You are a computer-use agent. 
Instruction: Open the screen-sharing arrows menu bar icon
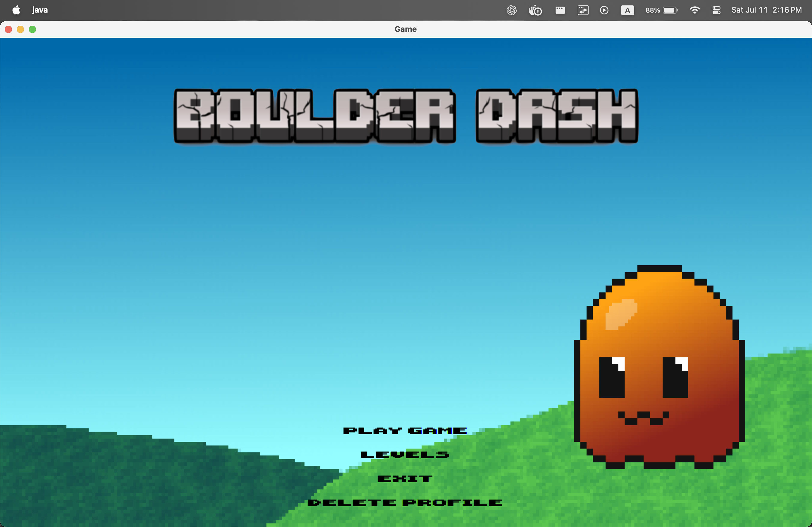tap(583, 10)
